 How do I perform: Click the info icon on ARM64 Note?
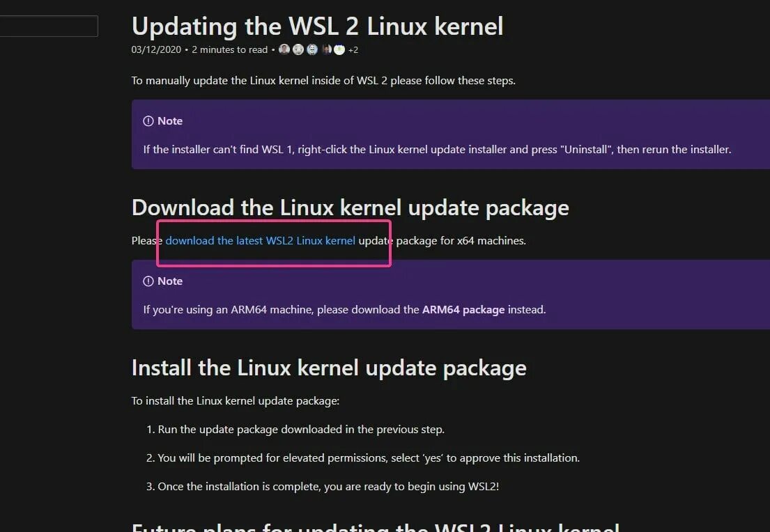[x=148, y=281]
